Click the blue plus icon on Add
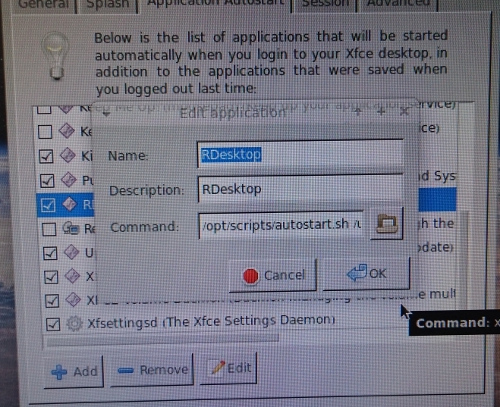The image size is (500, 407). [59, 372]
